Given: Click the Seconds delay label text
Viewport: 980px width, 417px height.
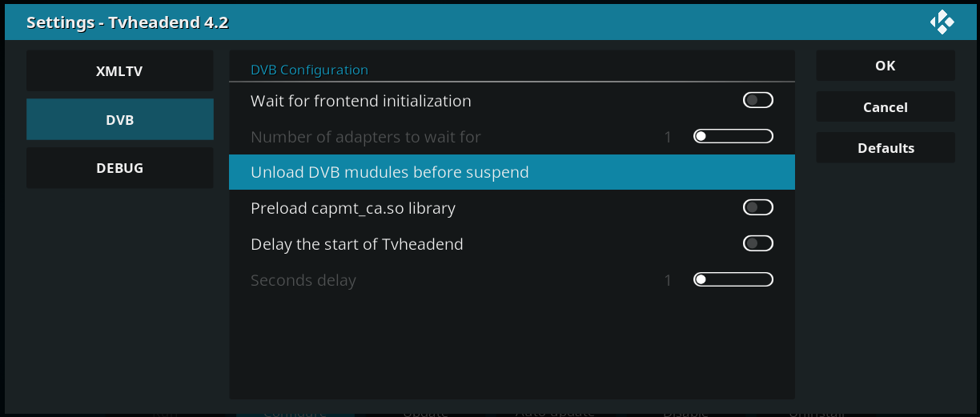Looking at the screenshot, I should point(303,280).
